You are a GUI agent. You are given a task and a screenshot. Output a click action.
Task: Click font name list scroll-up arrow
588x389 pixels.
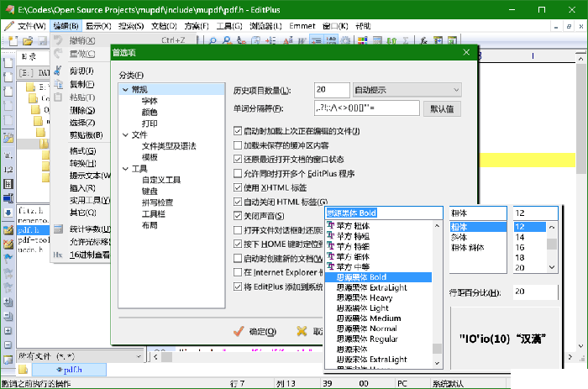click(x=437, y=226)
